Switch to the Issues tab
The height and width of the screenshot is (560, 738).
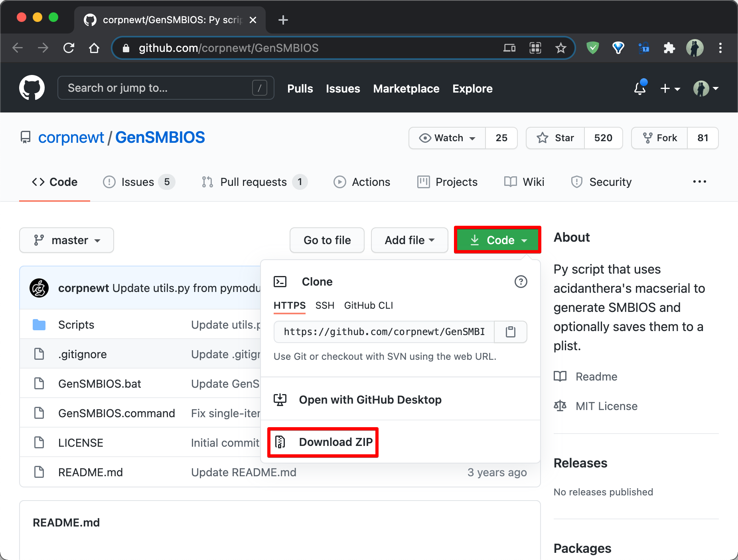(x=138, y=182)
